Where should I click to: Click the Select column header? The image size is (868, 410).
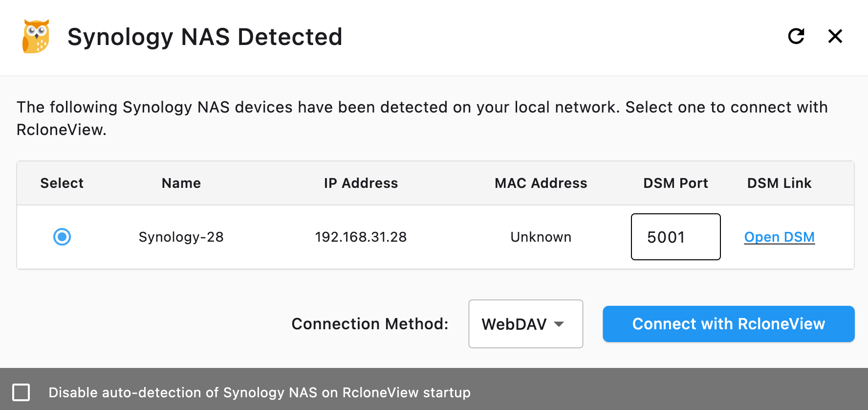click(62, 183)
